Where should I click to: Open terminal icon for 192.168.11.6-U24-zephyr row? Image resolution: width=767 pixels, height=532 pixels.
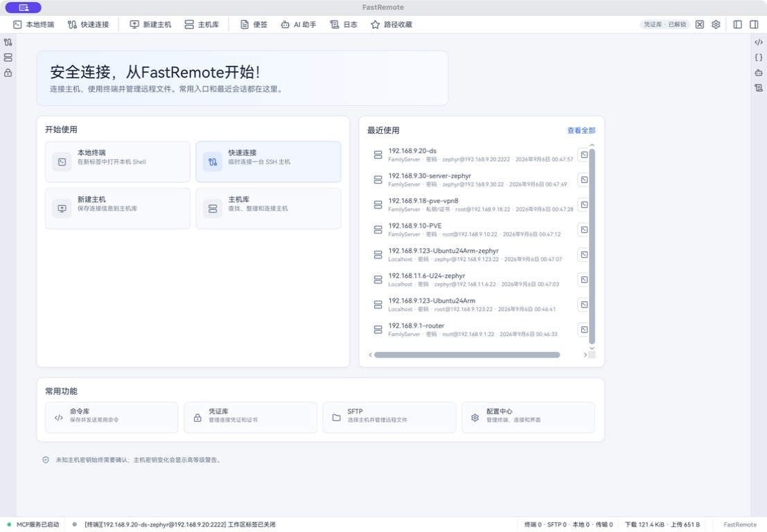pos(583,280)
